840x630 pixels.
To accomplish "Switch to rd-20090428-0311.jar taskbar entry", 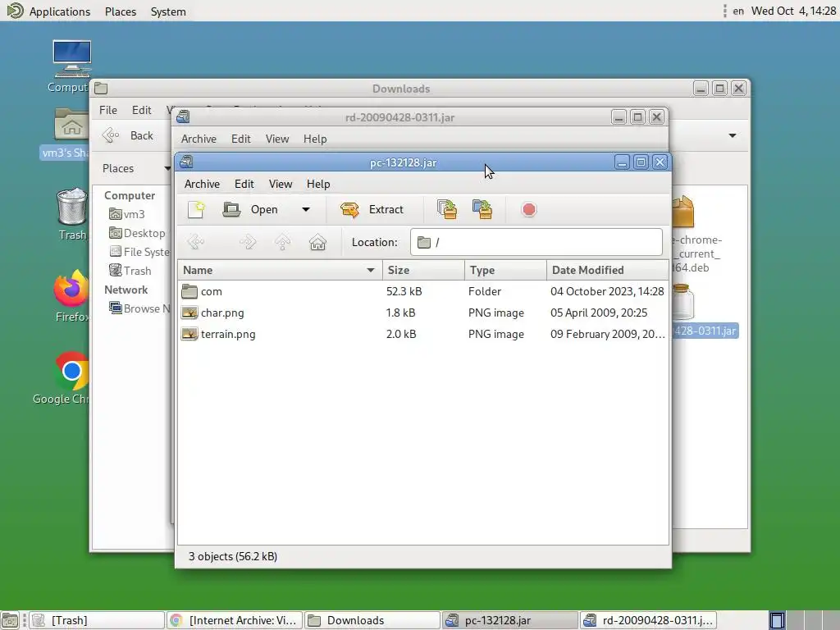I will point(648,620).
